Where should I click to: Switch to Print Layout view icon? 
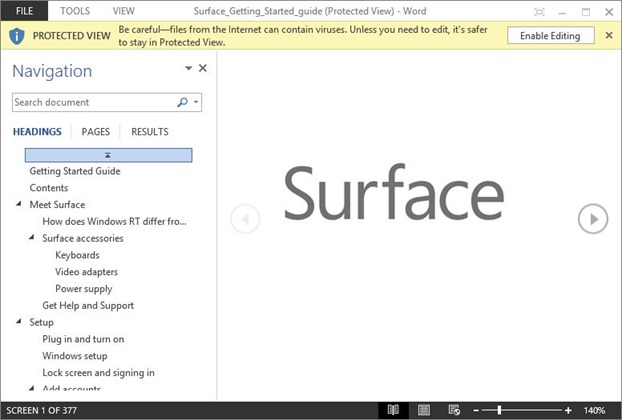(x=424, y=410)
